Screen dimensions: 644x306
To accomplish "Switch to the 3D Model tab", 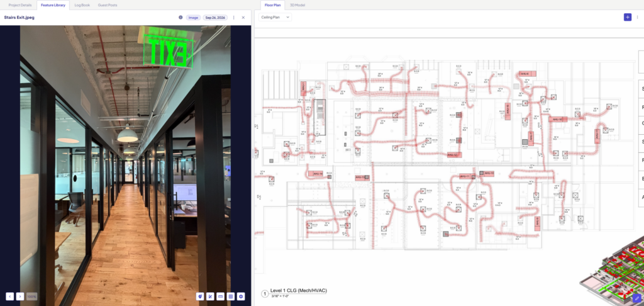I will click(297, 5).
